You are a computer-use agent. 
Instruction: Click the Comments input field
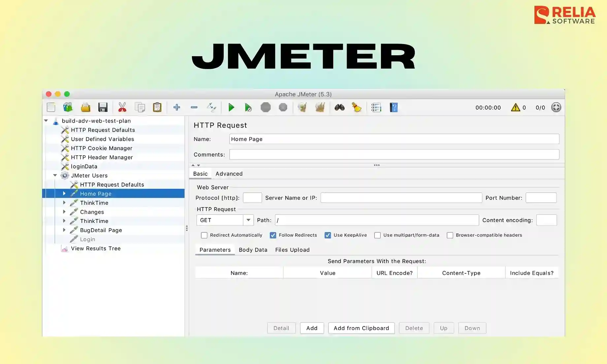(x=394, y=154)
